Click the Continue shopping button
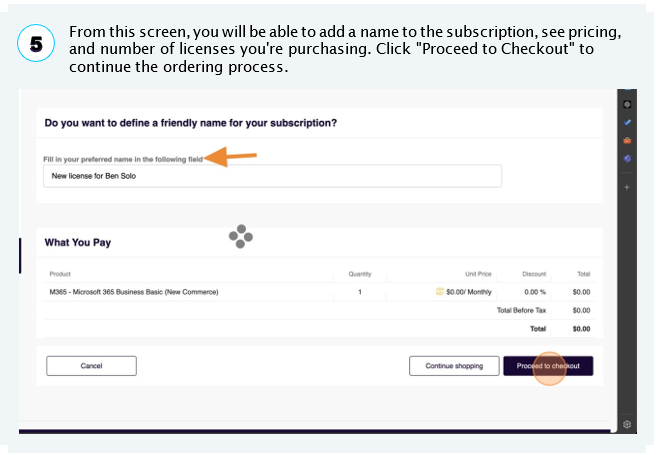This screenshot has height=455, width=656. coord(454,366)
